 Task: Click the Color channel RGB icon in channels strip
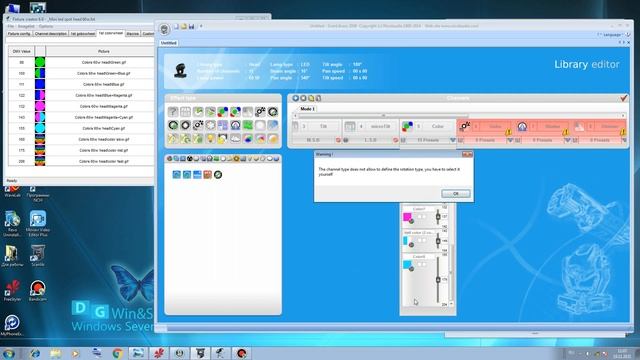(407, 127)
